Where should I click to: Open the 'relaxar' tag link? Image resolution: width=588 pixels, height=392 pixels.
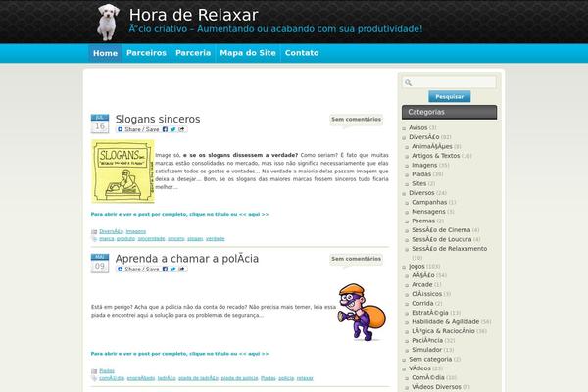[305, 378]
